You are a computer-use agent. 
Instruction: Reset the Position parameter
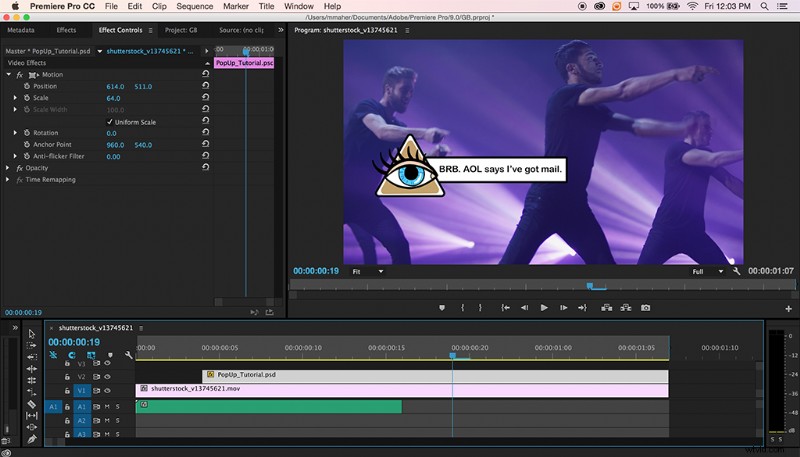tap(205, 86)
